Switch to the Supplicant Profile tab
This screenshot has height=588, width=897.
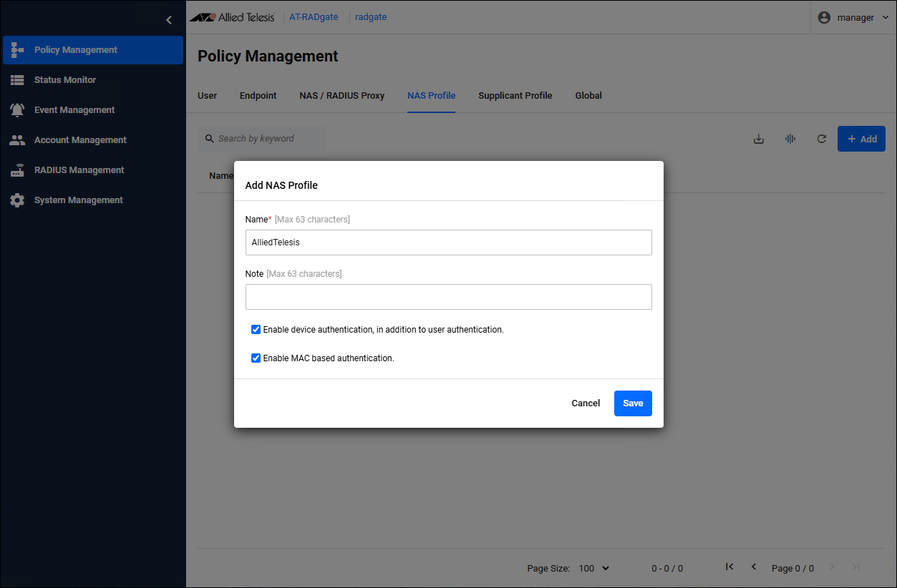pos(515,96)
